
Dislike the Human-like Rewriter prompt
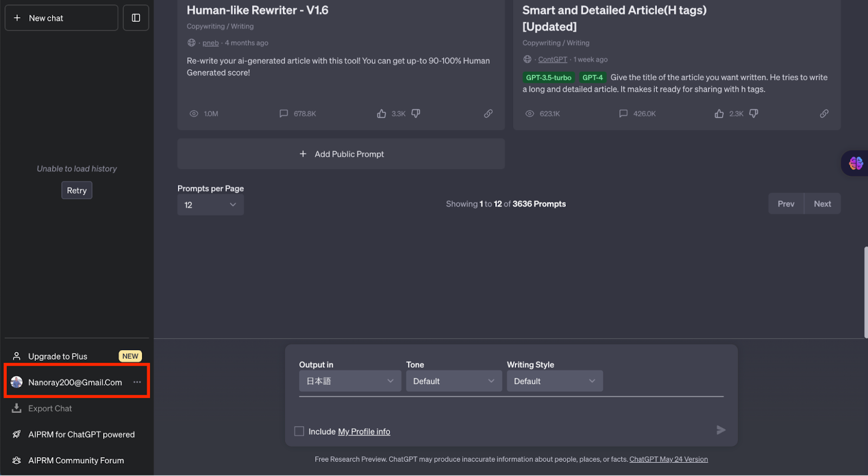pos(416,114)
